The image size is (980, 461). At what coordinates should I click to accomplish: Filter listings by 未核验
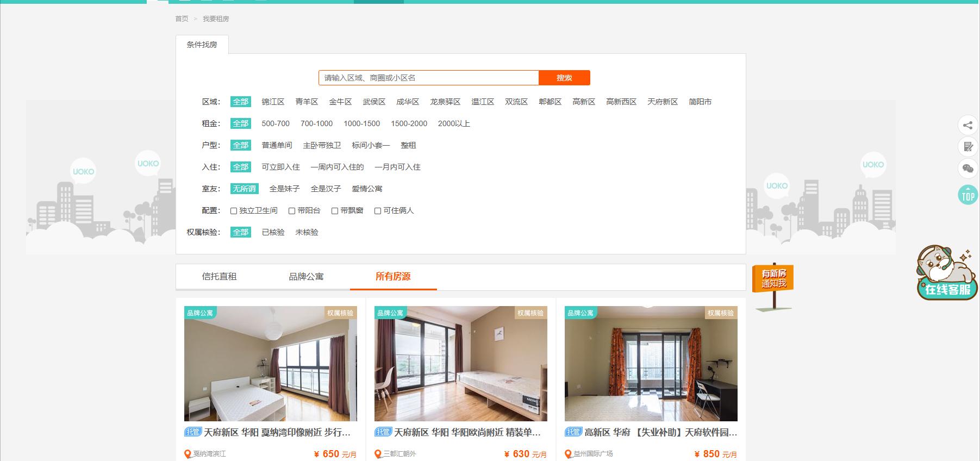307,232
